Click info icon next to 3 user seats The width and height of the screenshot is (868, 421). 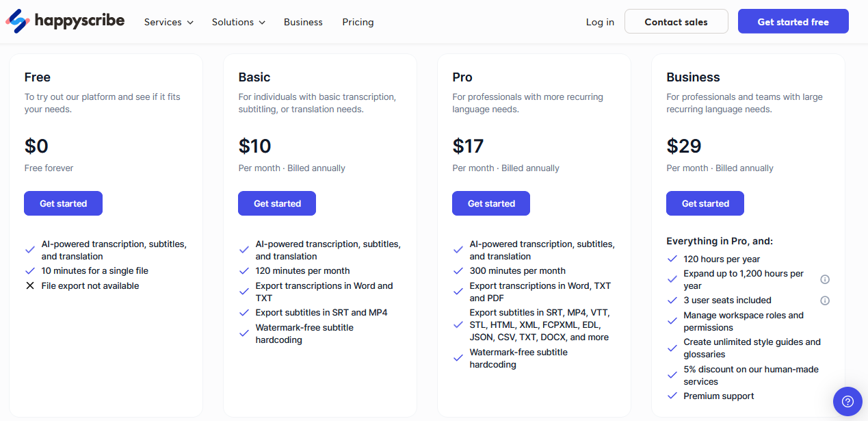click(x=825, y=301)
